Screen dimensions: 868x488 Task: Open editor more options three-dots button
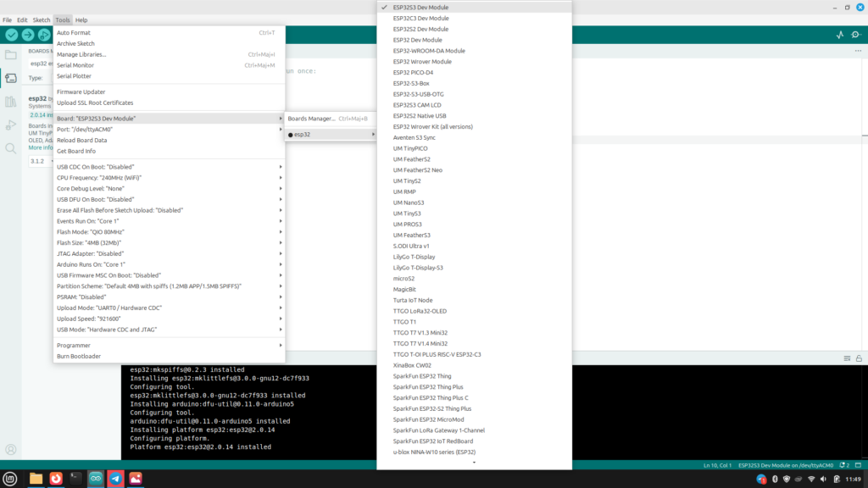[x=858, y=51]
